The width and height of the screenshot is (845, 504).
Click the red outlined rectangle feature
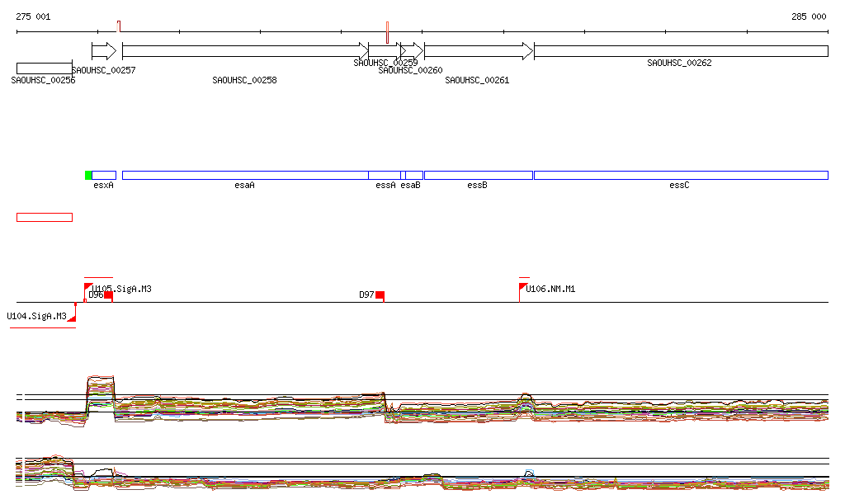click(x=45, y=217)
